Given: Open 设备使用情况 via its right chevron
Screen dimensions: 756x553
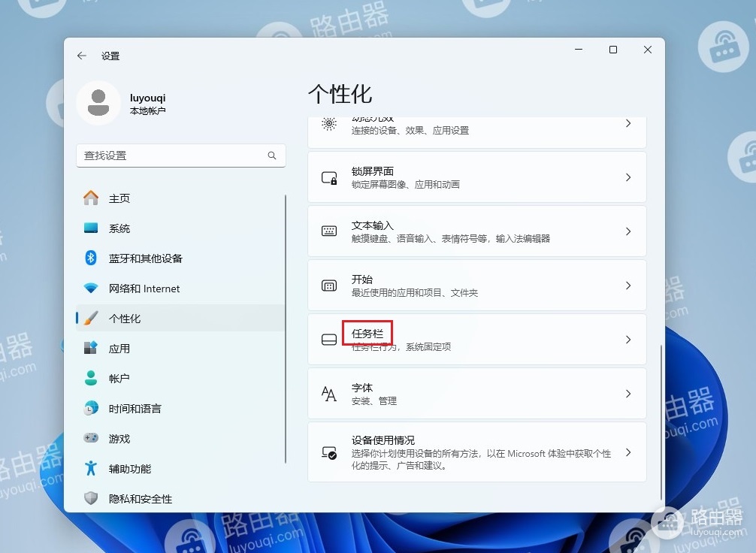Looking at the screenshot, I should 628,452.
